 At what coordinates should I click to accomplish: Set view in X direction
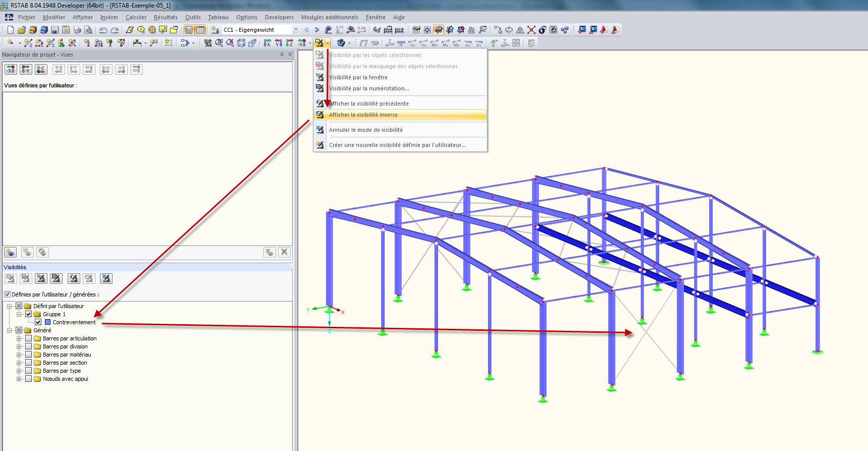(x=267, y=43)
